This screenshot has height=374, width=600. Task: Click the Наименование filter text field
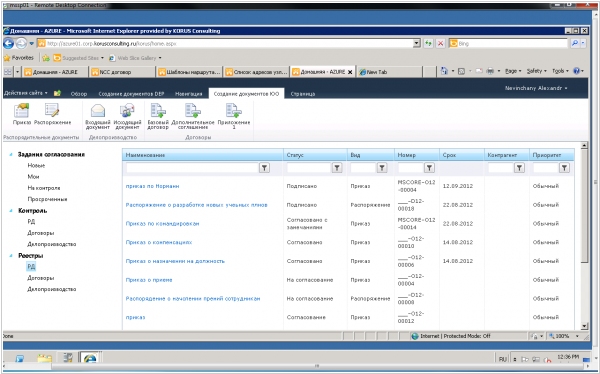[192, 168]
